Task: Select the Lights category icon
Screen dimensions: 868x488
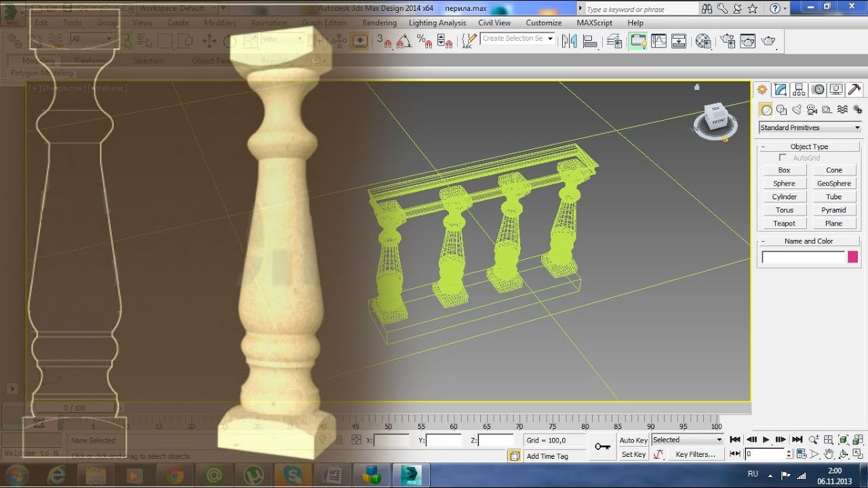Action: point(797,110)
